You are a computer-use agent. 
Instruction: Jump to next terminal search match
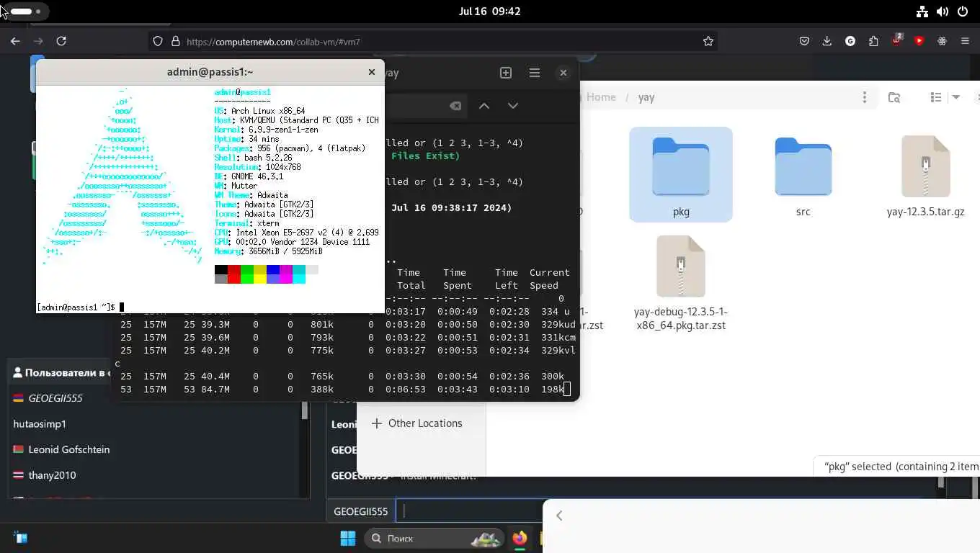tap(513, 106)
